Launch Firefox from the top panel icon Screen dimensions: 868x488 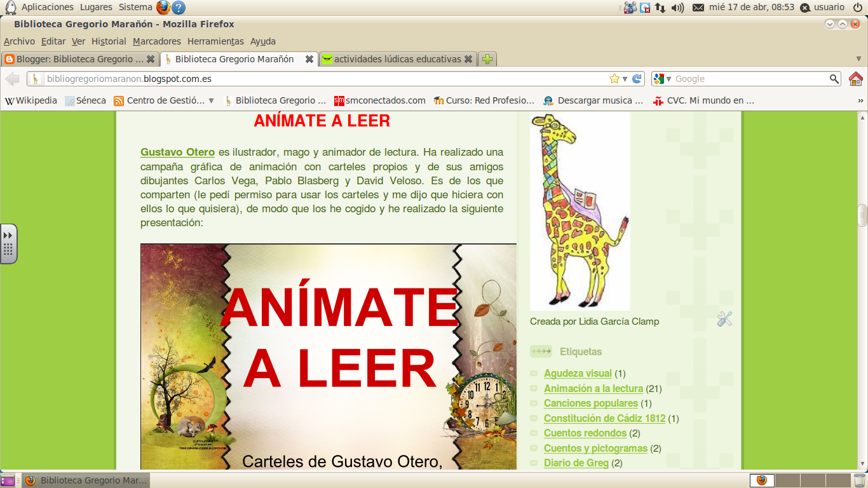(163, 8)
